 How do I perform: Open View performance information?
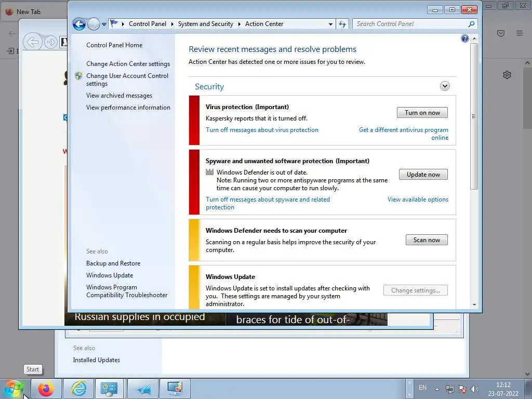pyautogui.click(x=128, y=108)
